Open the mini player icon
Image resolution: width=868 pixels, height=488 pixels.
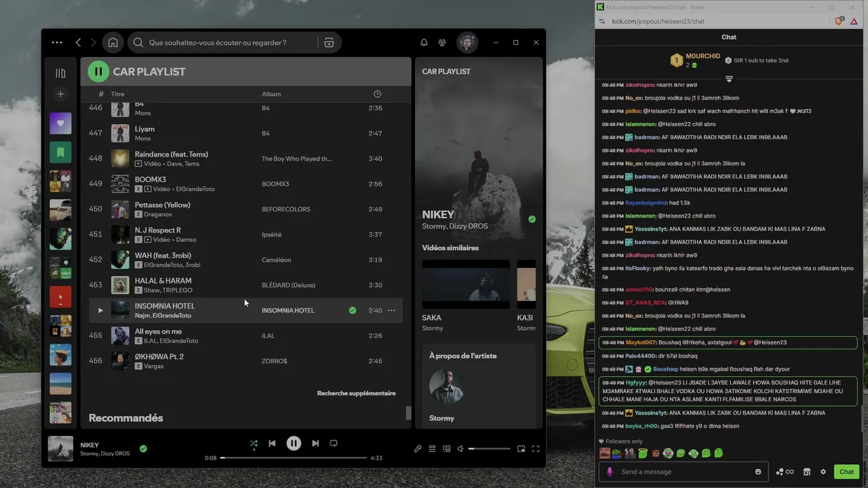point(521,449)
